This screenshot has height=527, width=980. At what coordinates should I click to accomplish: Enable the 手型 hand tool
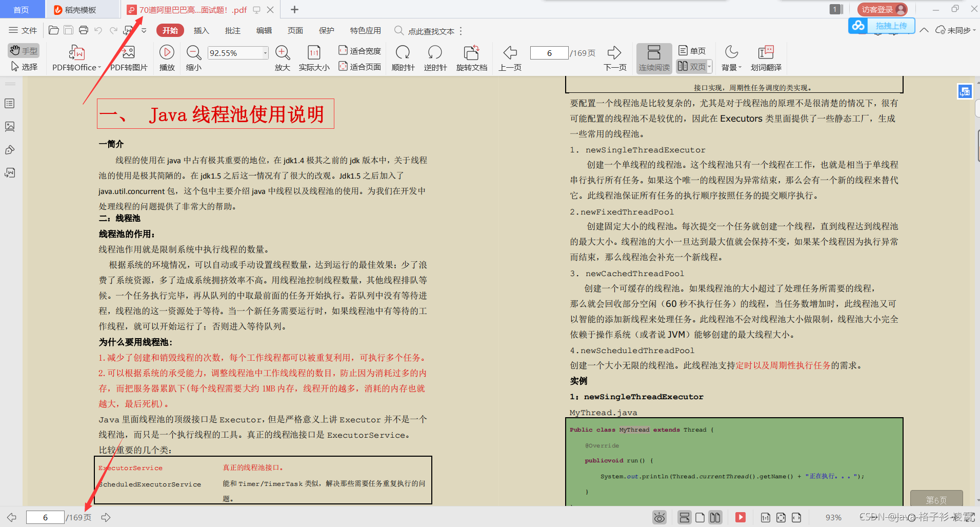24,50
